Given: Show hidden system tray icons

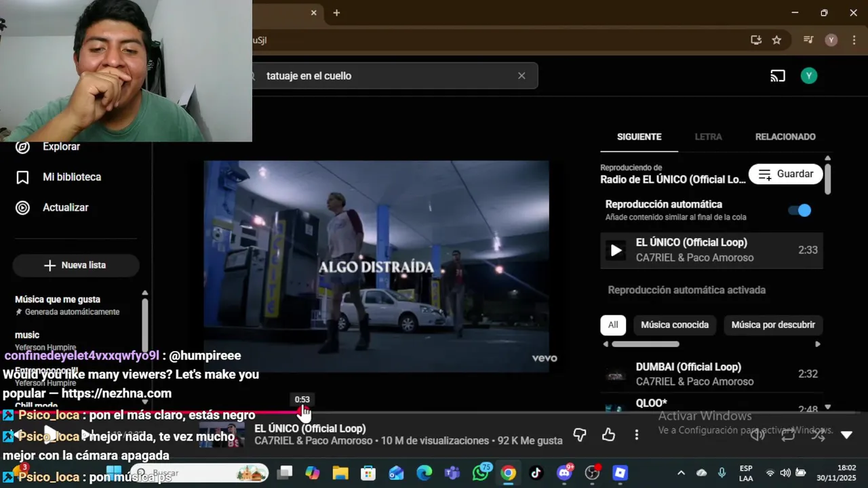Looking at the screenshot, I should pyautogui.click(x=681, y=473).
